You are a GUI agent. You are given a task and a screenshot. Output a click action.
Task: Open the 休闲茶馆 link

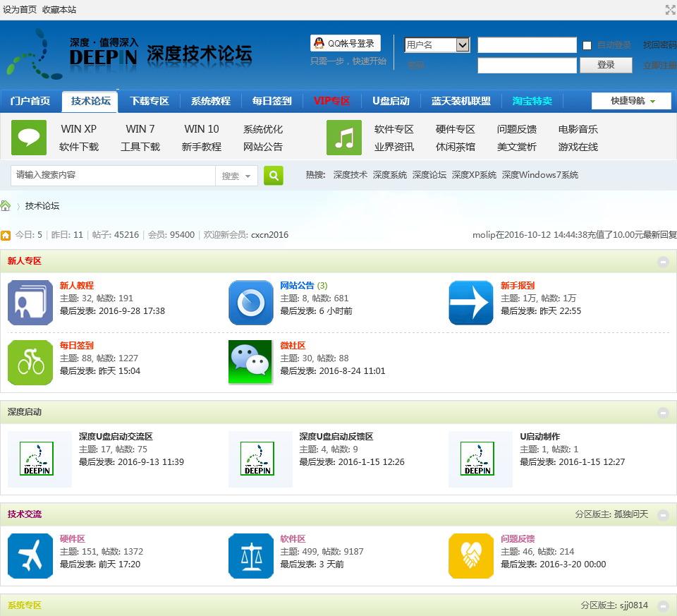pos(455,147)
